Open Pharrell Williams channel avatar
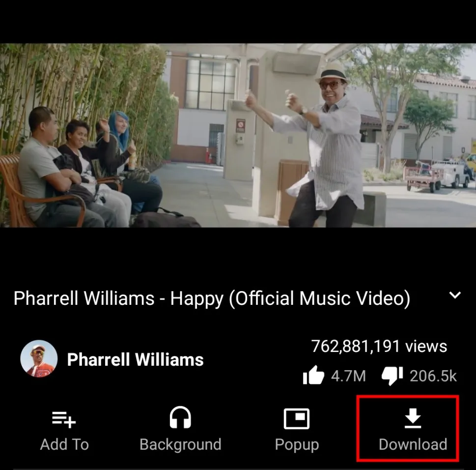476x470 pixels. (39, 358)
